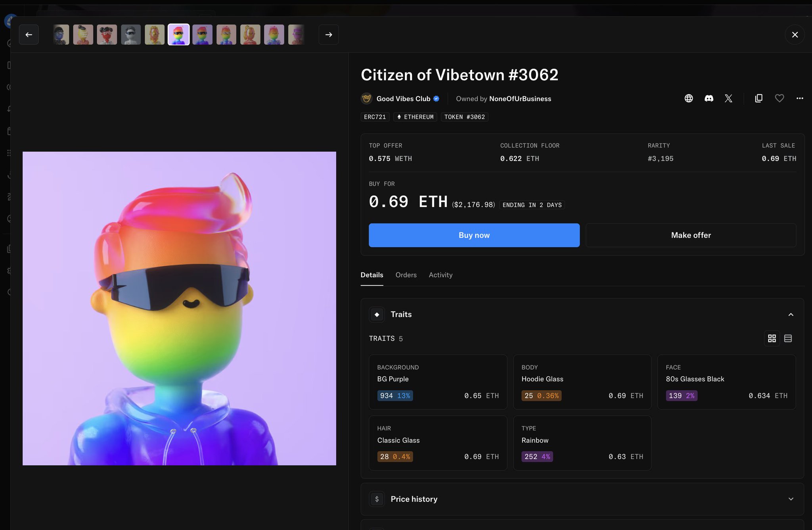Open the collection website globe icon
The image size is (812, 530).
point(689,98)
